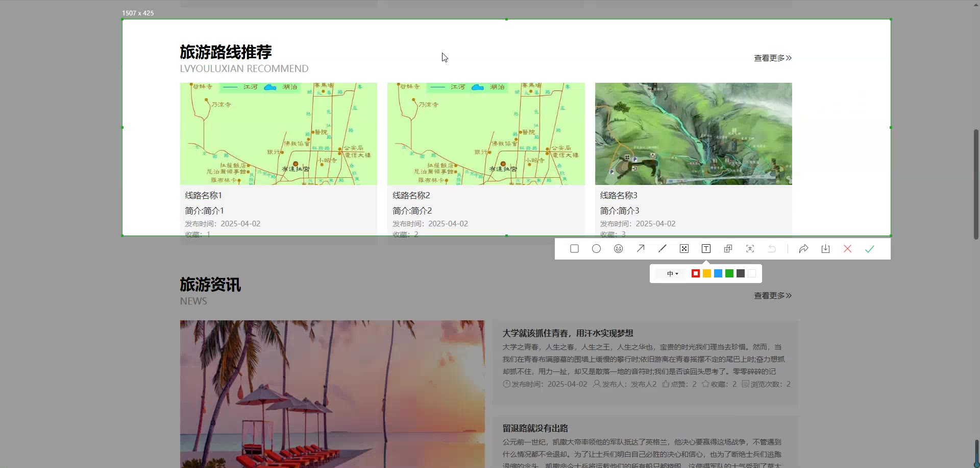
Task: Cancel the screenshot with red X
Action: (x=847, y=249)
